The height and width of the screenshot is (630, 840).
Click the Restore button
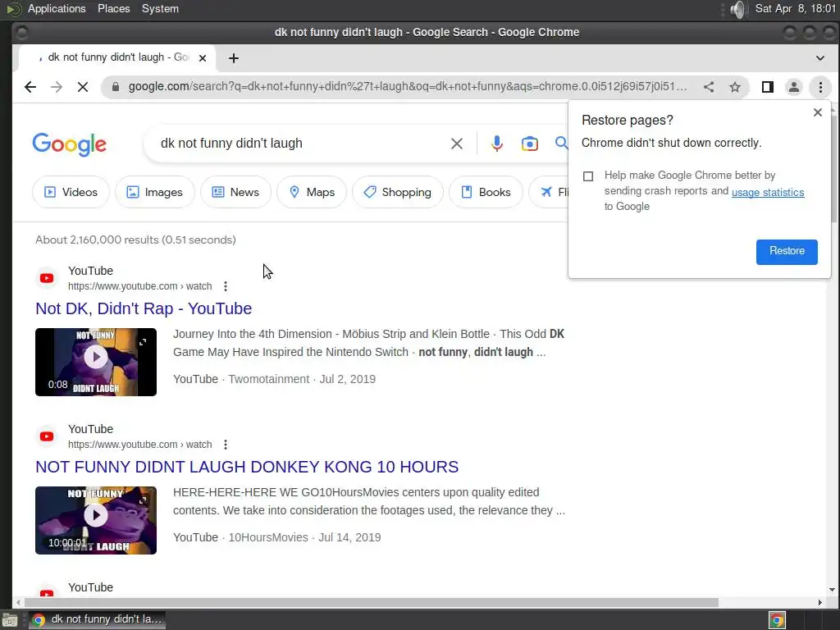[x=787, y=252]
